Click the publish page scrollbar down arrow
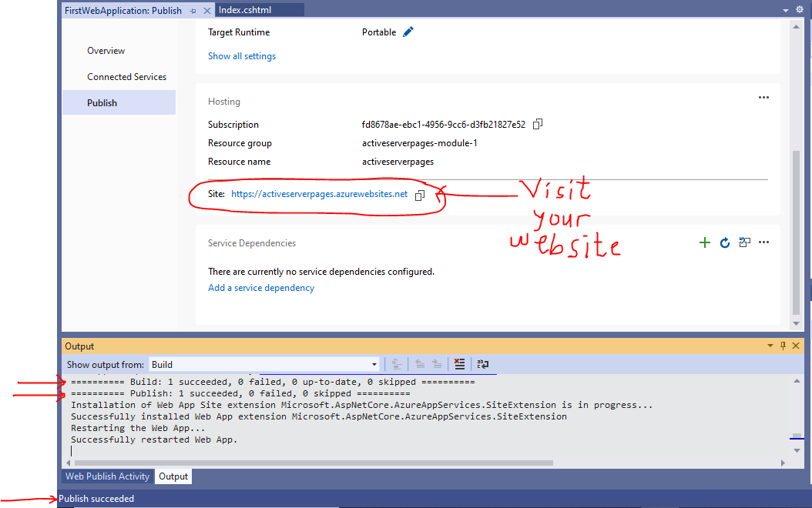This screenshot has width=812, height=508. [796, 324]
